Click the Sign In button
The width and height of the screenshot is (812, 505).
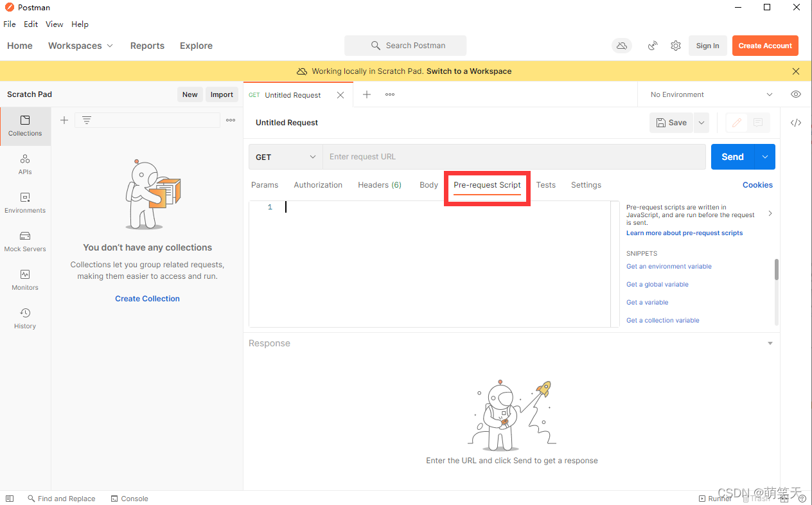coord(707,46)
